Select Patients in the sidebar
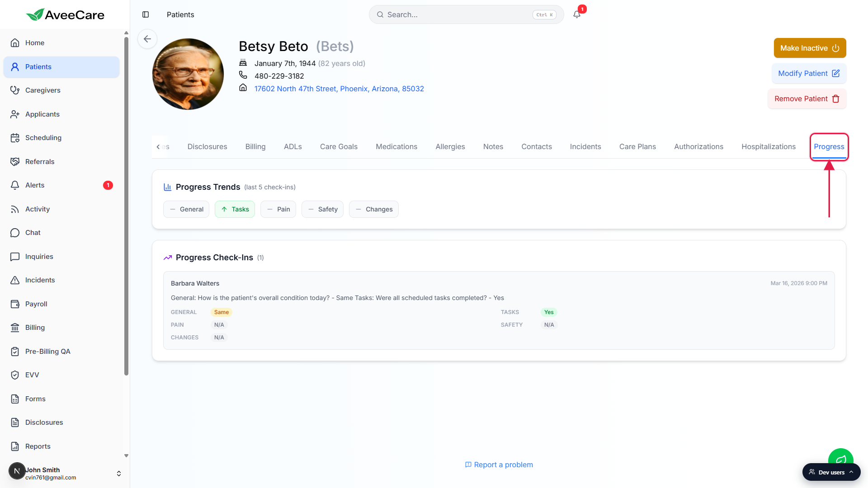Image resolution: width=868 pixels, height=488 pixels. click(x=61, y=67)
